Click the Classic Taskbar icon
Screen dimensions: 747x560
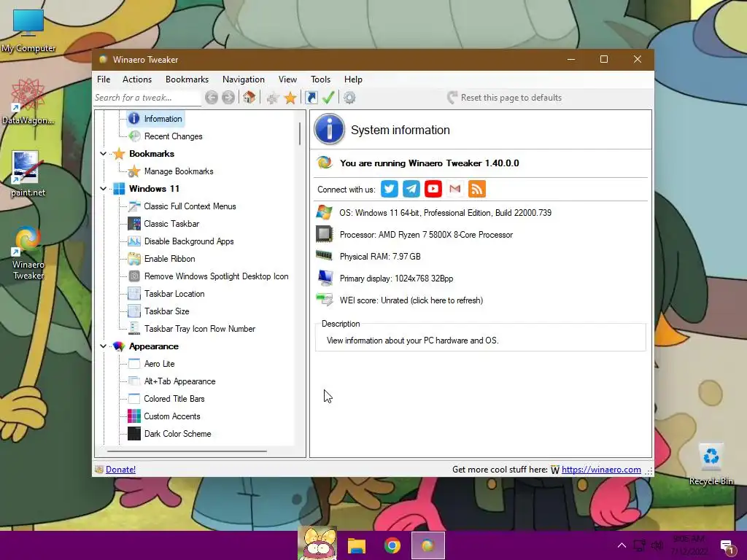coord(134,224)
